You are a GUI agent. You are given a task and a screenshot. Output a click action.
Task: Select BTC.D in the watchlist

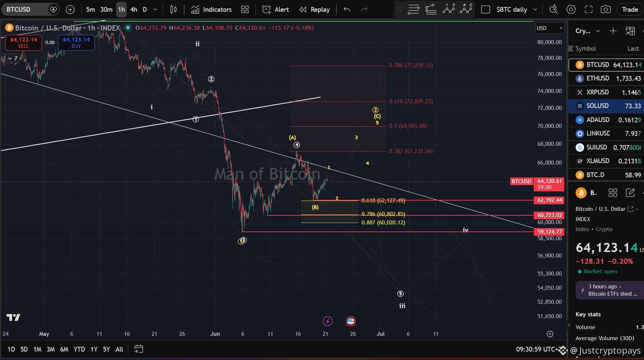tap(606, 175)
